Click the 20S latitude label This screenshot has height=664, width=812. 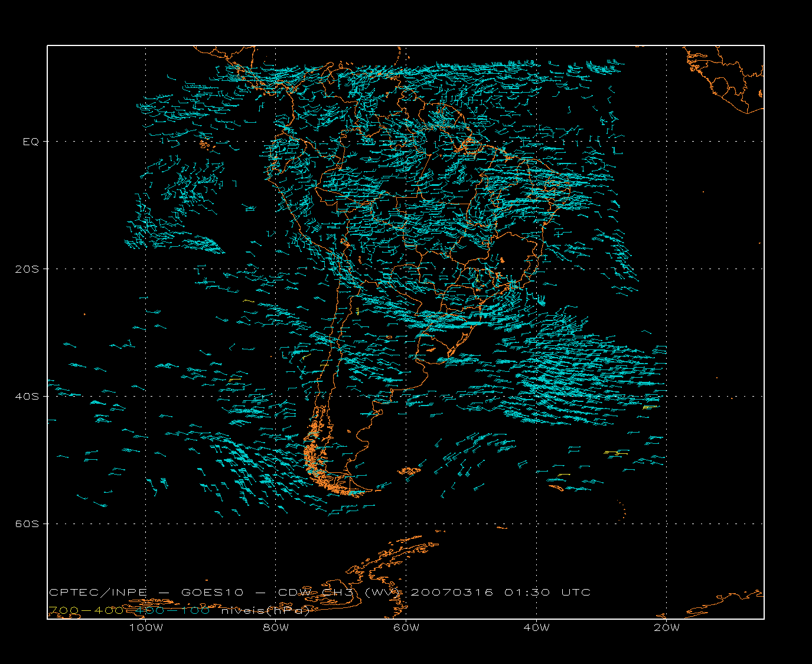tap(27, 269)
